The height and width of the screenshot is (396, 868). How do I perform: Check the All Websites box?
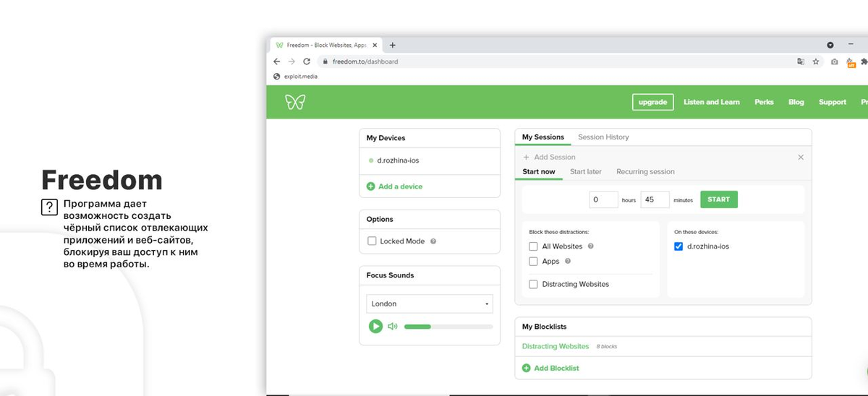coord(533,246)
